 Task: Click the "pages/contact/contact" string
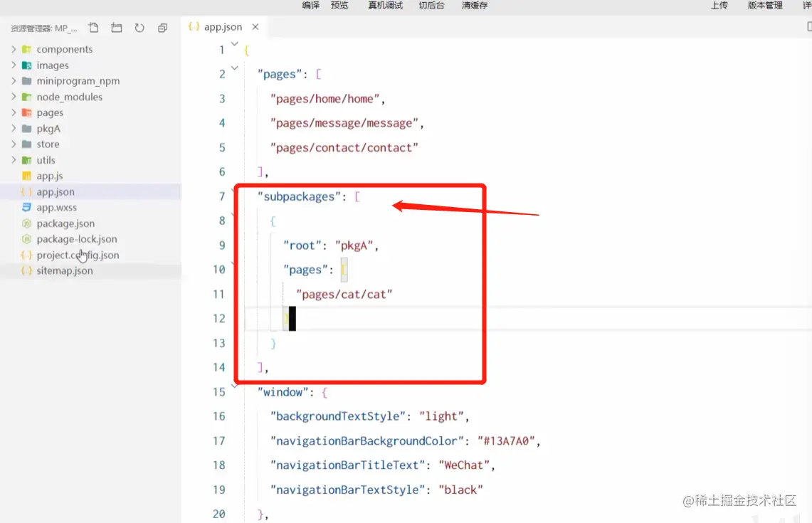[344, 148]
